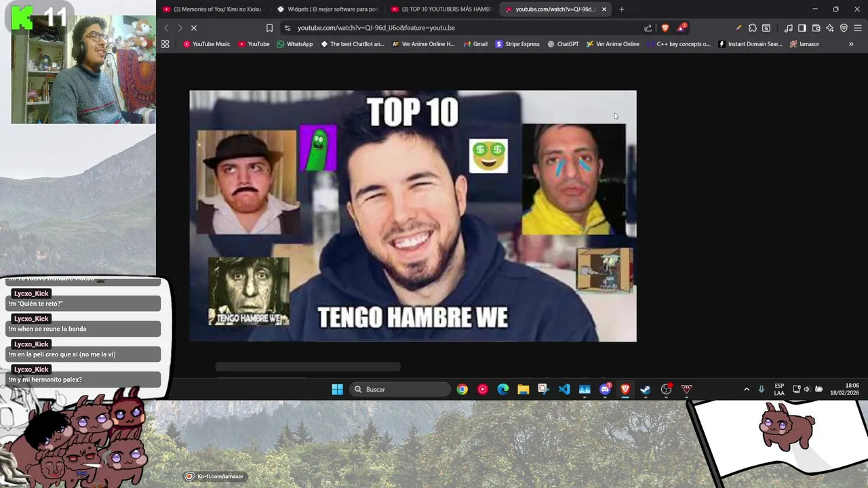Open the YouTube bookmark

(x=254, y=44)
